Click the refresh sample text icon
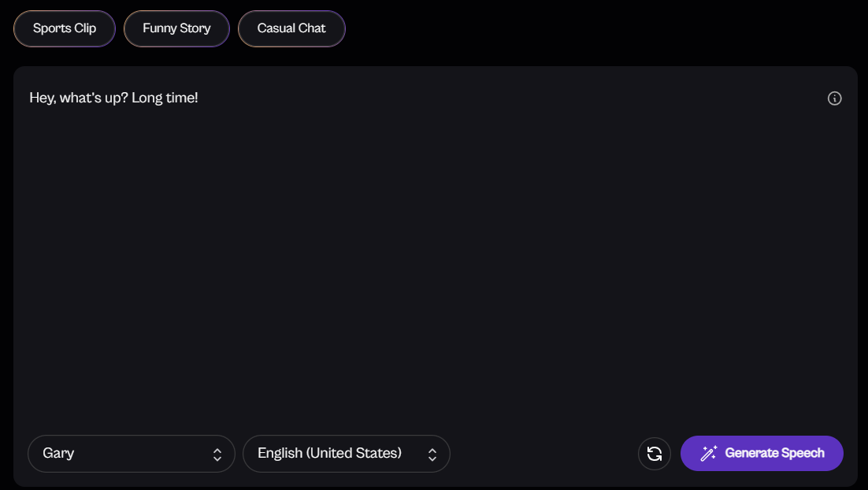This screenshot has width=868, height=490. coord(654,454)
